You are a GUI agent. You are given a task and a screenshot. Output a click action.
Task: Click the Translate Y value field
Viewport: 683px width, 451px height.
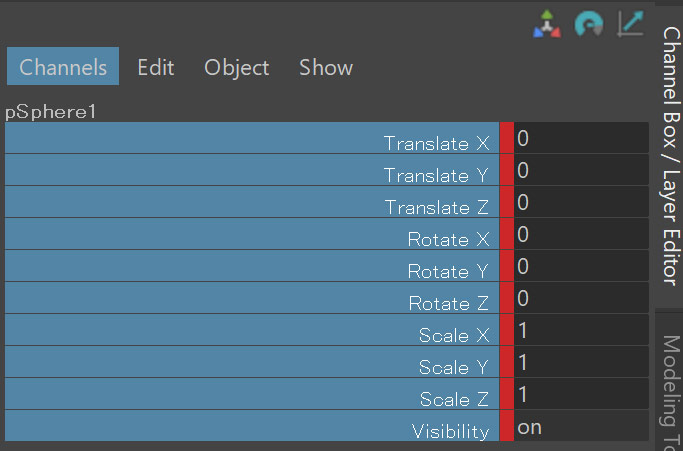click(580, 171)
